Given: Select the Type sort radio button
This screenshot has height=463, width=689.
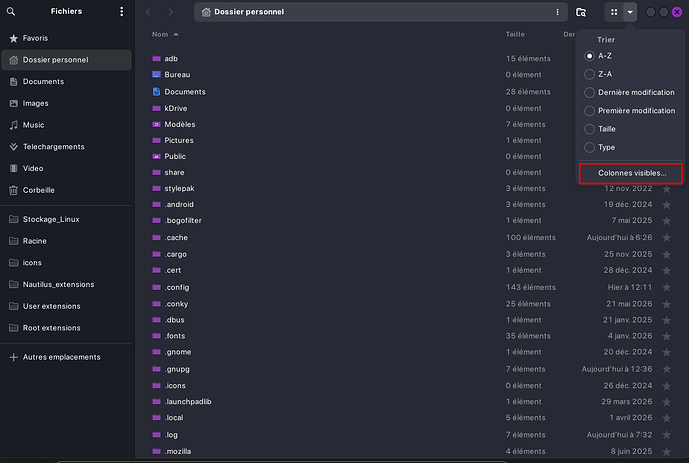Looking at the screenshot, I should 589,147.
